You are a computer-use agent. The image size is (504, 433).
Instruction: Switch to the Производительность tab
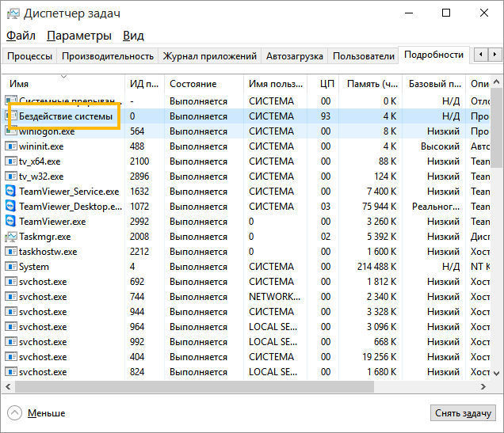[107, 56]
